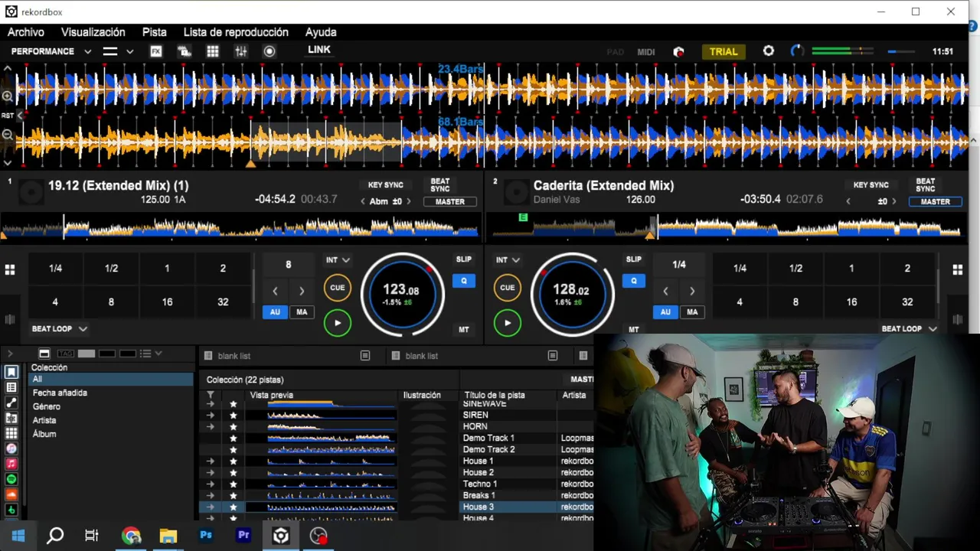Open pad mode grid on deck 2

click(957, 270)
